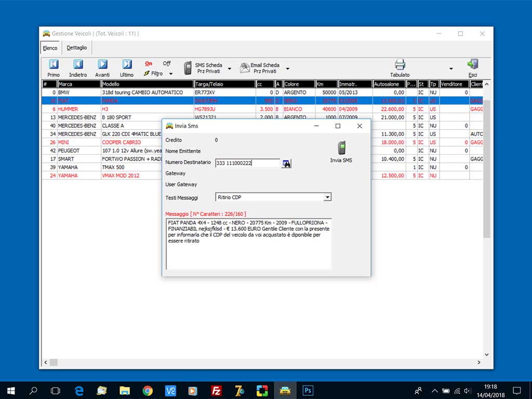Select the PEUGEOT 107 row

tap(102, 150)
